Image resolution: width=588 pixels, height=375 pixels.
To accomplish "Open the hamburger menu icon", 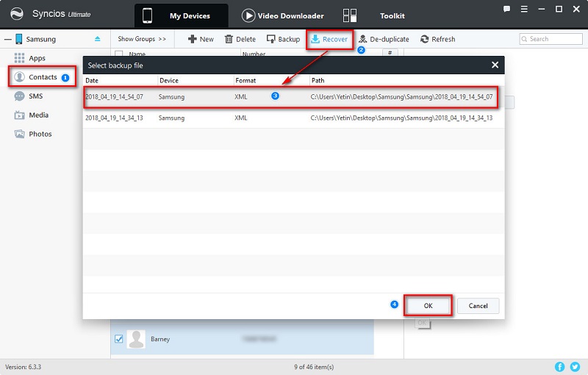I will tap(524, 9).
